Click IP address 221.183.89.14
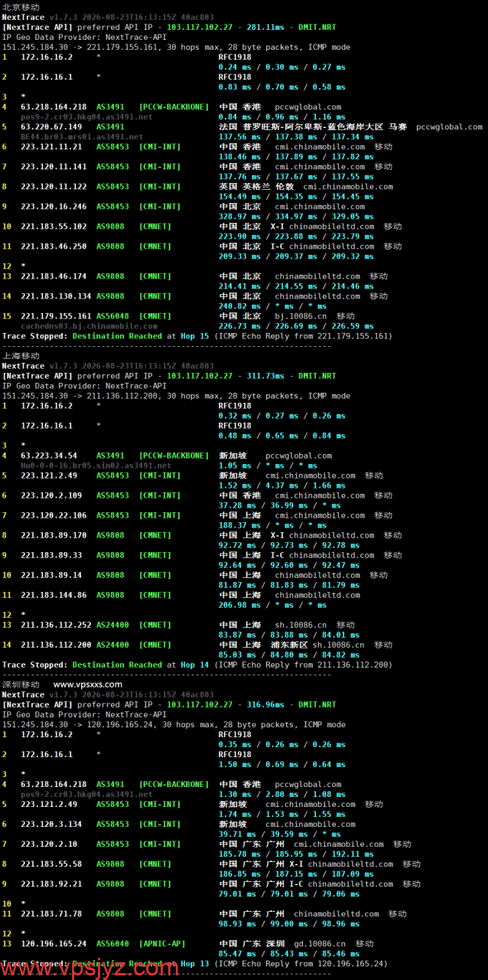Viewport: 488px width, 980px height. click(51, 575)
